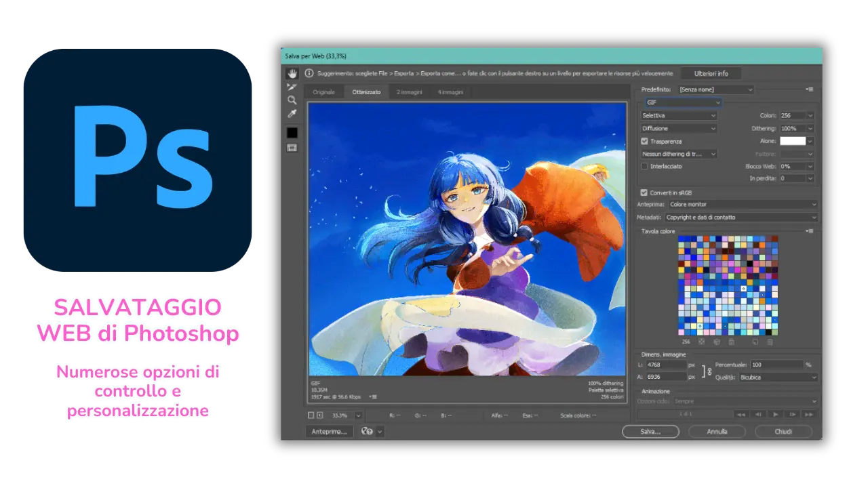Select the Hand tool

point(292,73)
